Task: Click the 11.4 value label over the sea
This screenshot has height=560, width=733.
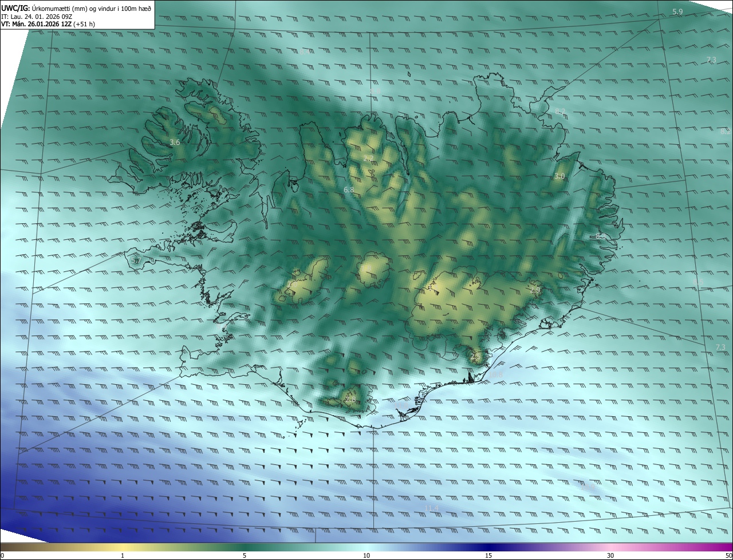Action: coord(431,508)
